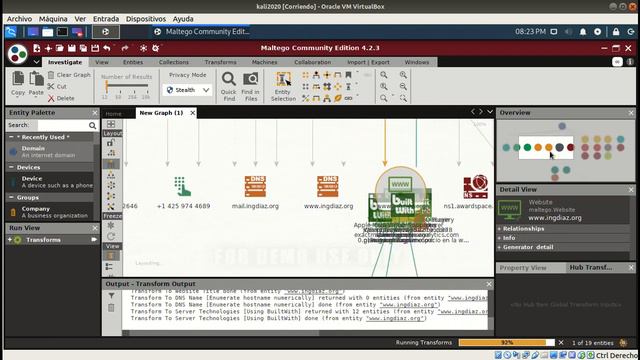This screenshot has height=360, width=640.
Task: Toggle the layout lock icon in graph sidebar
Action: [x=111, y=143]
